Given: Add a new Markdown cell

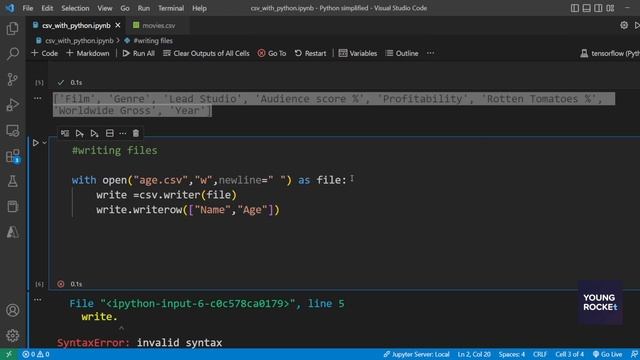Looking at the screenshot, I should click(x=88, y=53).
